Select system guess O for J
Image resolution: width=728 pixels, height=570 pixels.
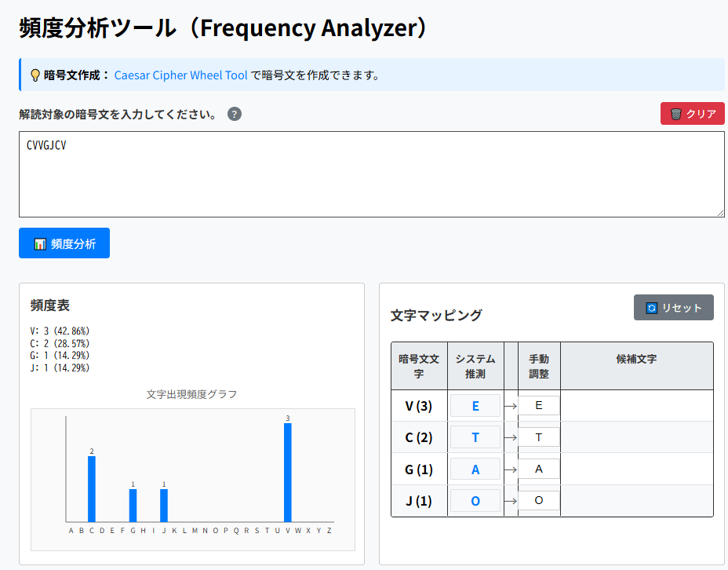click(x=475, y=500)
